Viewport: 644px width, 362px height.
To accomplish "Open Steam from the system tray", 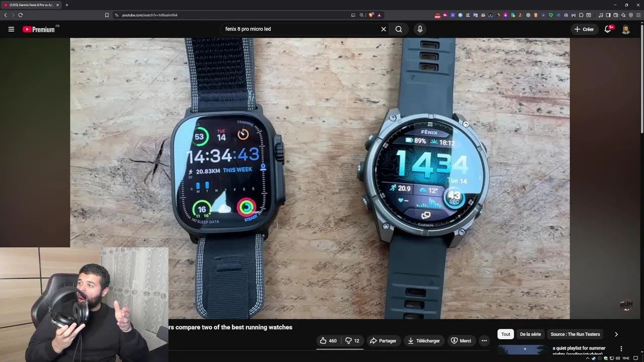I will pyautogui.click(x=594, y=358).
